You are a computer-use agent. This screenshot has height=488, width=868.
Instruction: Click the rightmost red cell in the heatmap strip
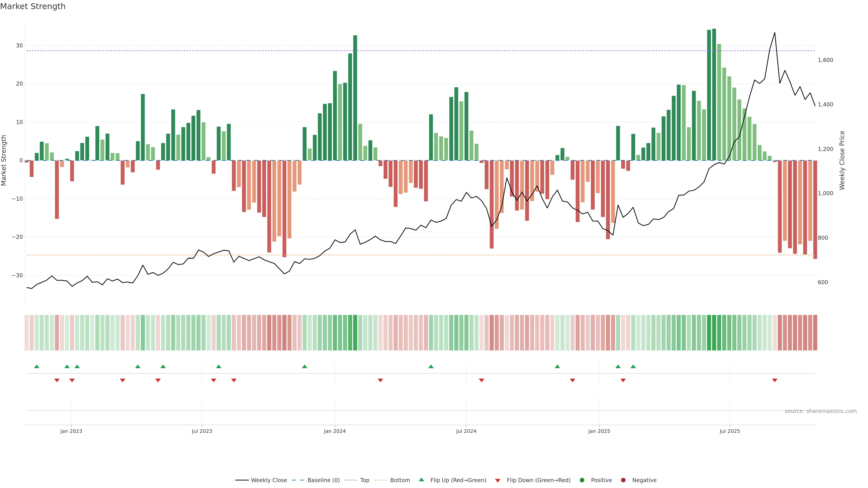click(815, 333)
